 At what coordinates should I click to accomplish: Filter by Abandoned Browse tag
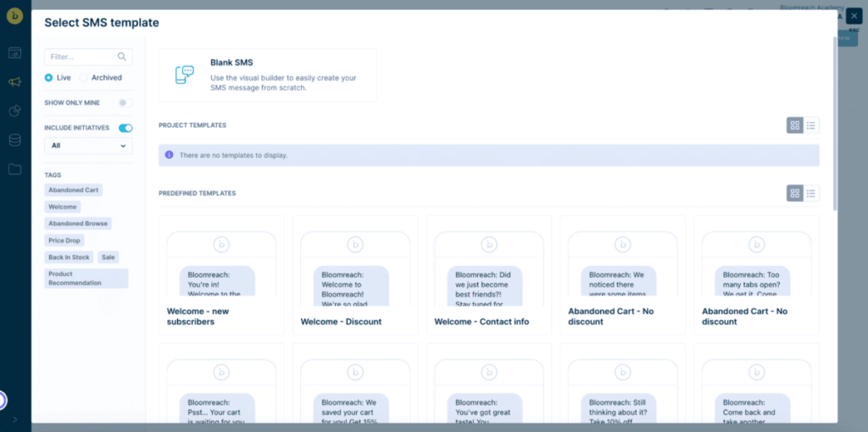click(78, 224)
